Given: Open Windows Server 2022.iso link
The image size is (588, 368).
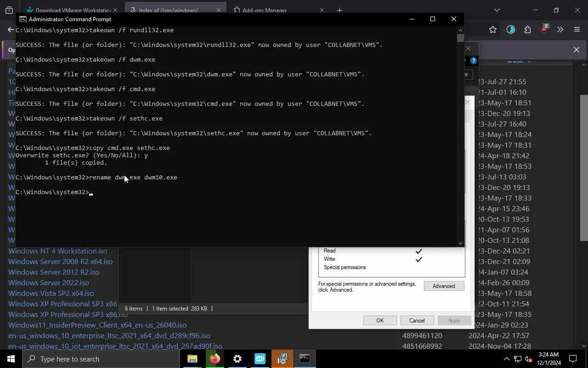Looking at the screenshot, I should coord(48,282).
